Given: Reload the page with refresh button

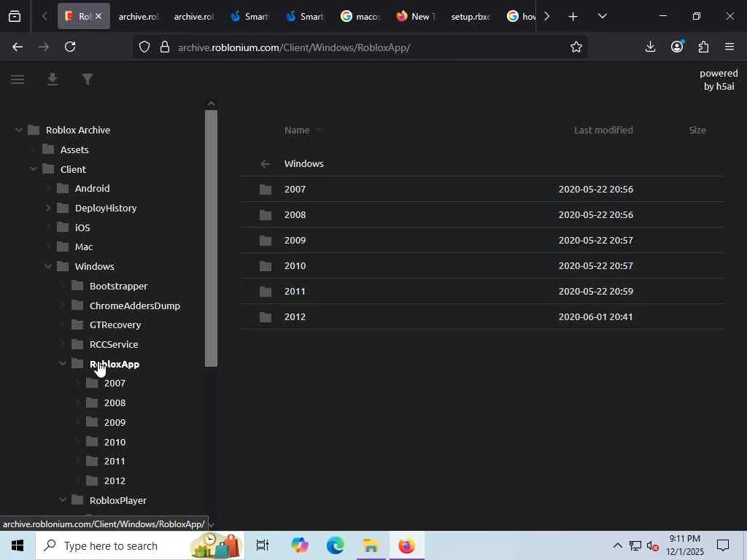Looking at the screenshot, I should point(70,47).
